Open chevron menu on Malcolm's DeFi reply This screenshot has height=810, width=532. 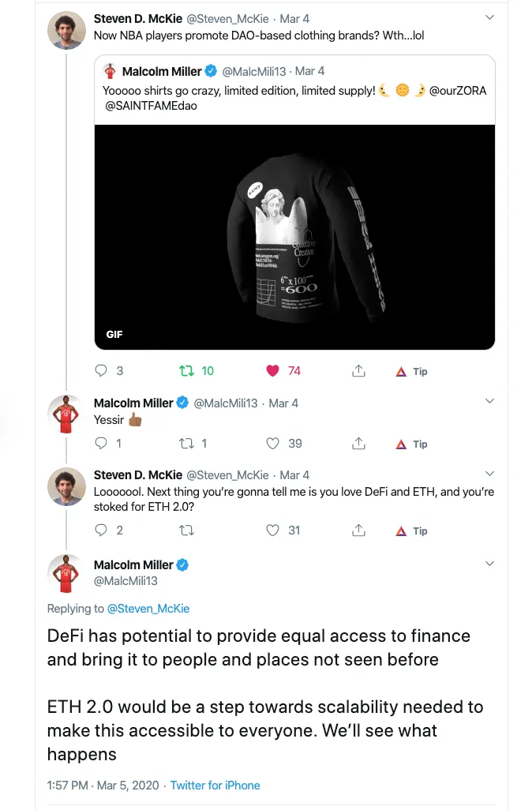tap(489, 563)
